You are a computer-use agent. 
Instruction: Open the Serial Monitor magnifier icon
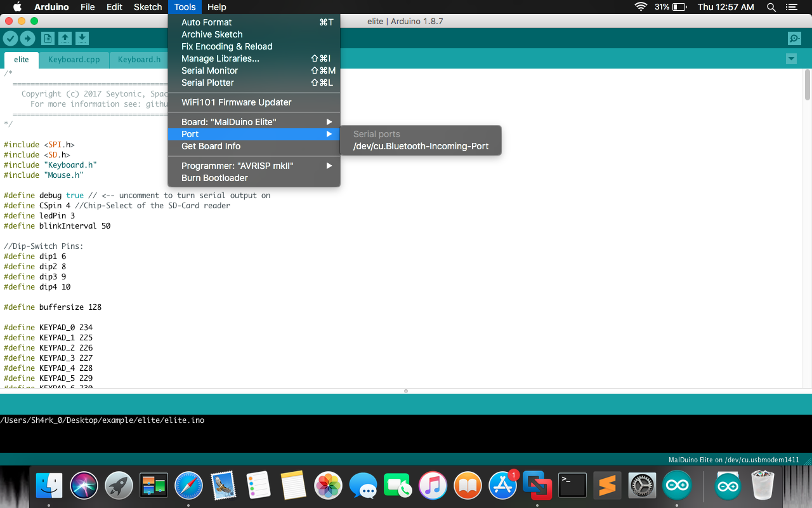(x=794, y=38)
